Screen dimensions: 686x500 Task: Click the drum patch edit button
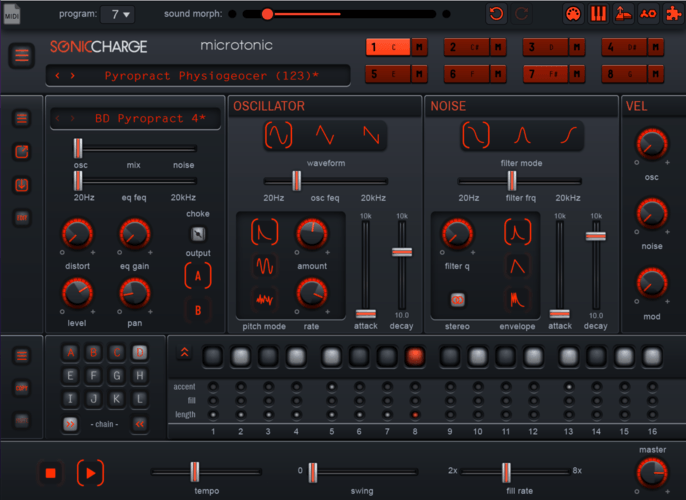point(22,217)
